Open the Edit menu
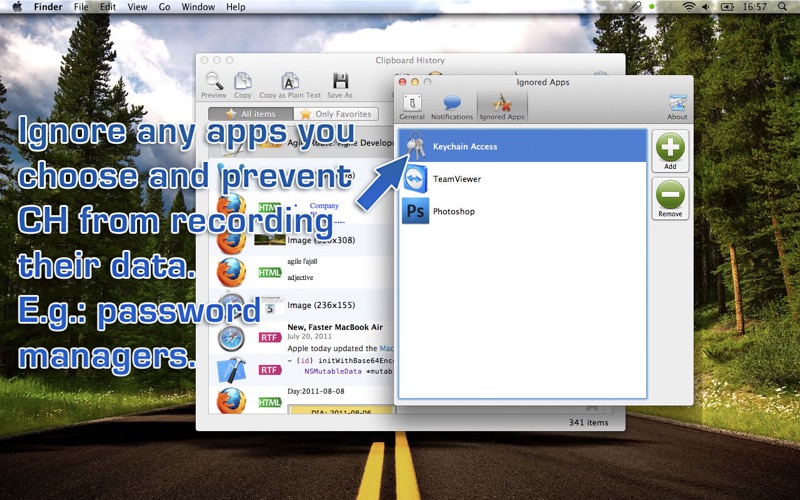800x500 pixels. pos(108,7)
